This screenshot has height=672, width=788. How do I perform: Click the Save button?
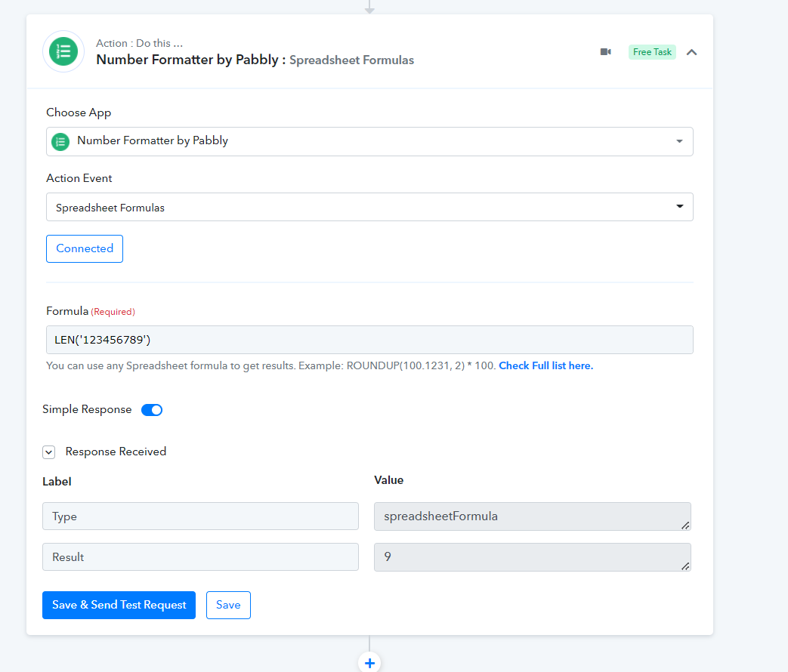(x=228, y=606)
